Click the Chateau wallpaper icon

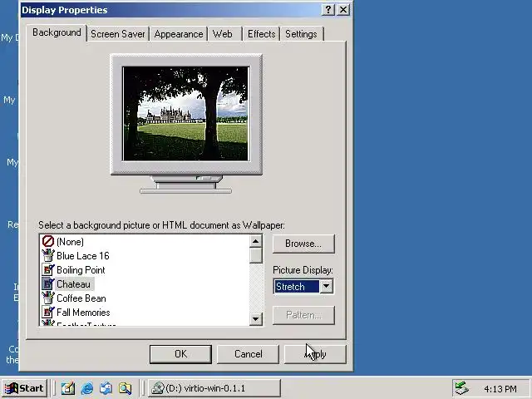click(48, 284)
